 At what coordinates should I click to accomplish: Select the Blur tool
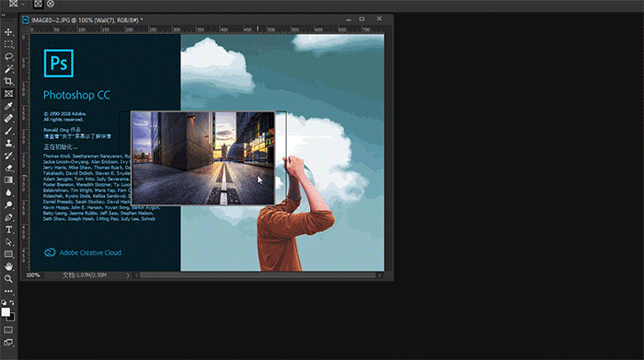click(8, 192)
